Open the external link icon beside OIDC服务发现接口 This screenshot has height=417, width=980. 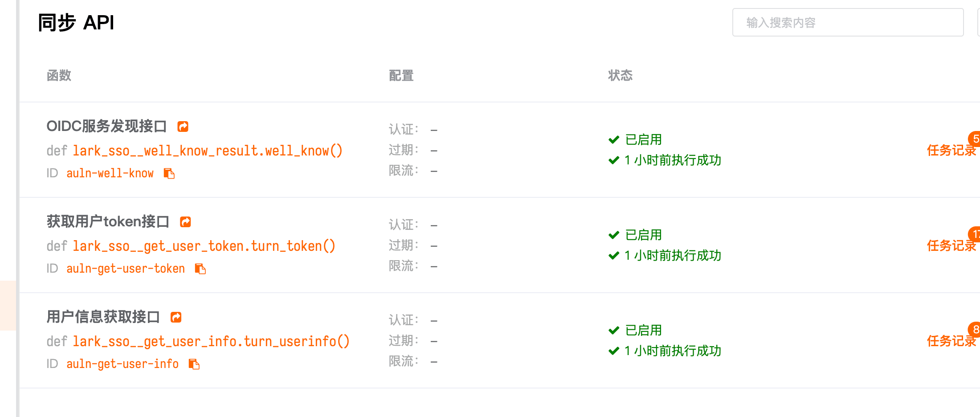tap(182, 127)
